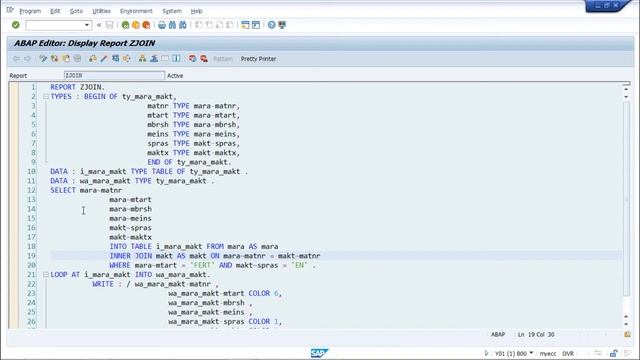Open the command field dropdown arrow

tap(87, 25)
